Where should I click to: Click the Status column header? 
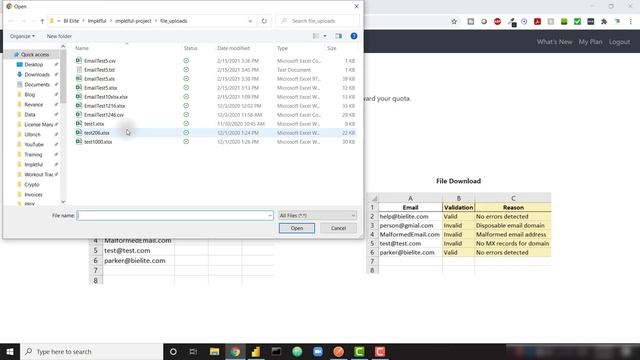tap(191, 48)
